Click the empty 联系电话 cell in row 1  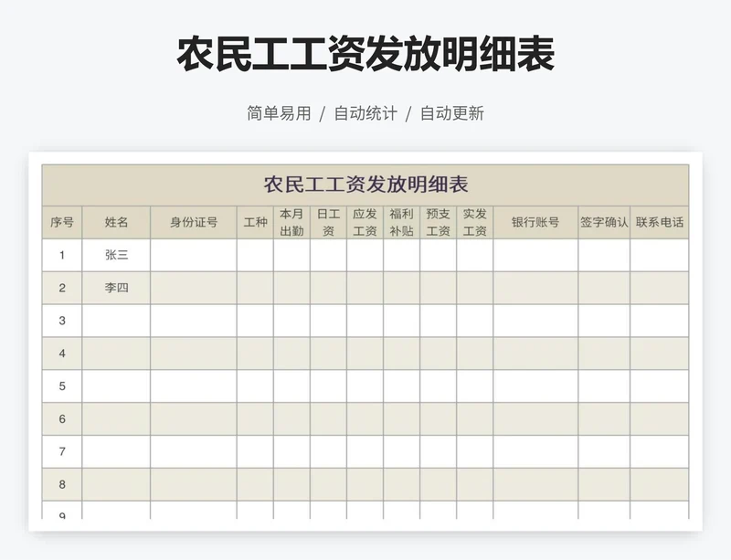coord(659,255)
